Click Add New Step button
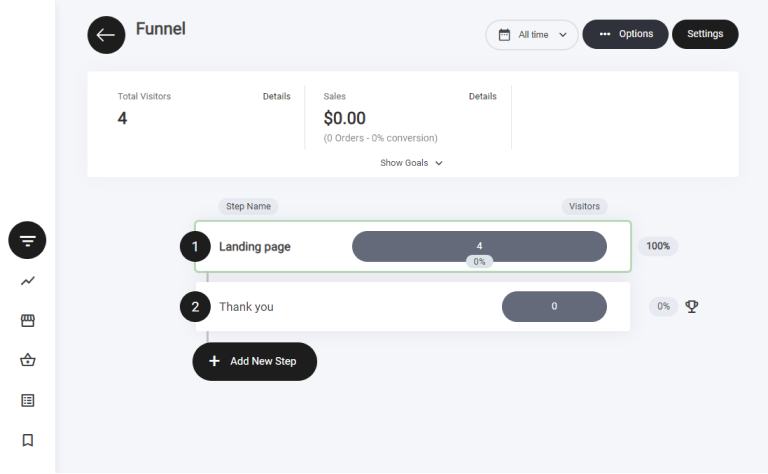Image resolution: width=768 pixels, height=474 pixels. [254, 361]
